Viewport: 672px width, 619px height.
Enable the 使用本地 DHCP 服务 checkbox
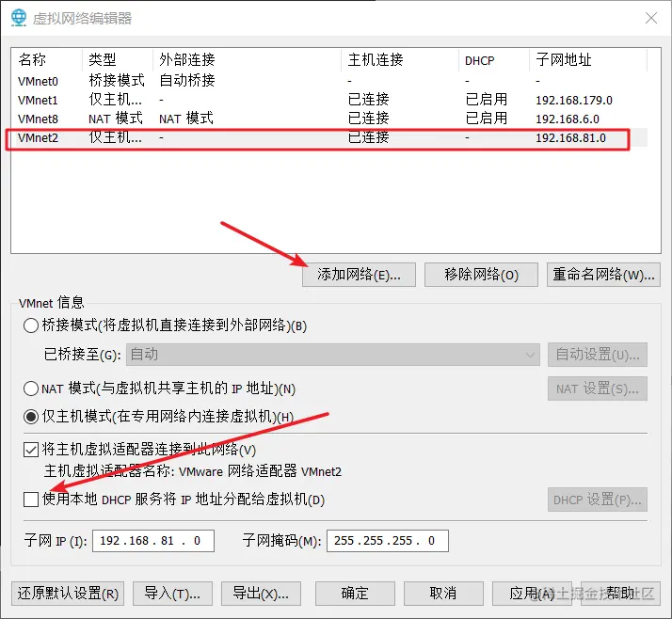tap(31, 499)
